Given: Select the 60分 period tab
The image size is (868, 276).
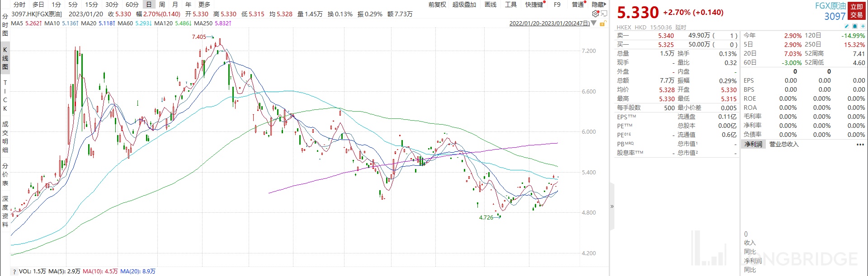Looking at the screenshot, I should pyautogui.click(x=132, y=5).
